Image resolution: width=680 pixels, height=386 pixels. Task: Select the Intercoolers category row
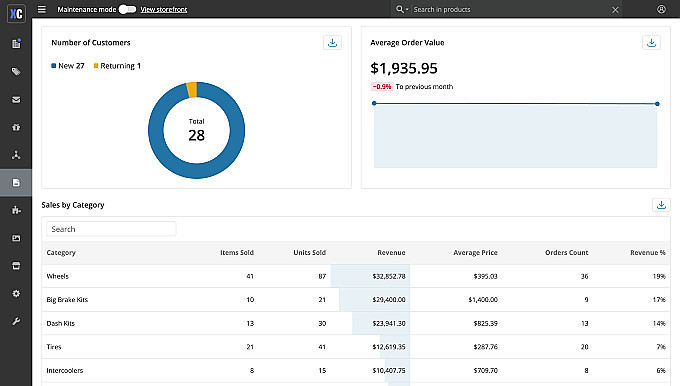pos(356,370)
